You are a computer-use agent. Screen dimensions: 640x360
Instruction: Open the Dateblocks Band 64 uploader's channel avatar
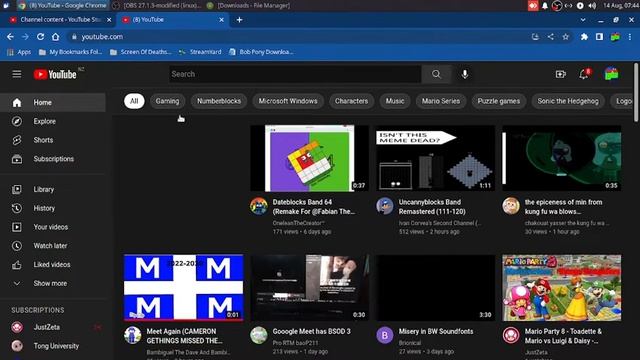[x=259, y=206]
